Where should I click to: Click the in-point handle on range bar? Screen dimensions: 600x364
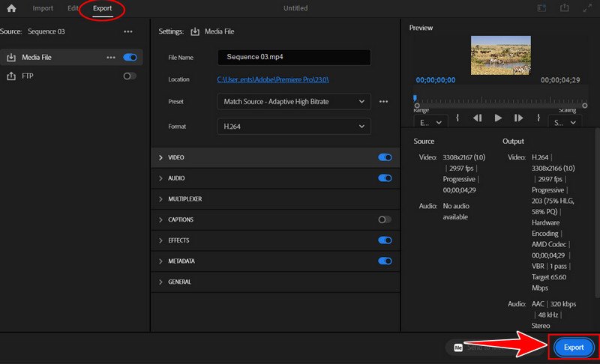417,106
